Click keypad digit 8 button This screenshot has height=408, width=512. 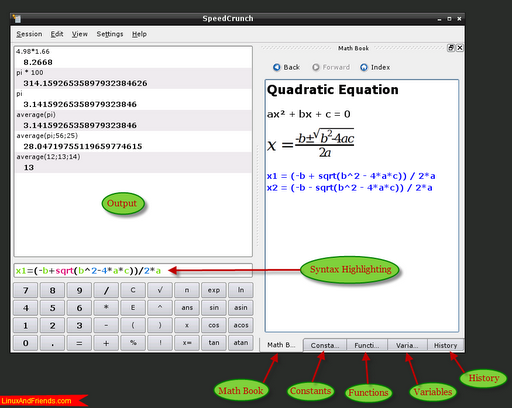coord(52,290)
